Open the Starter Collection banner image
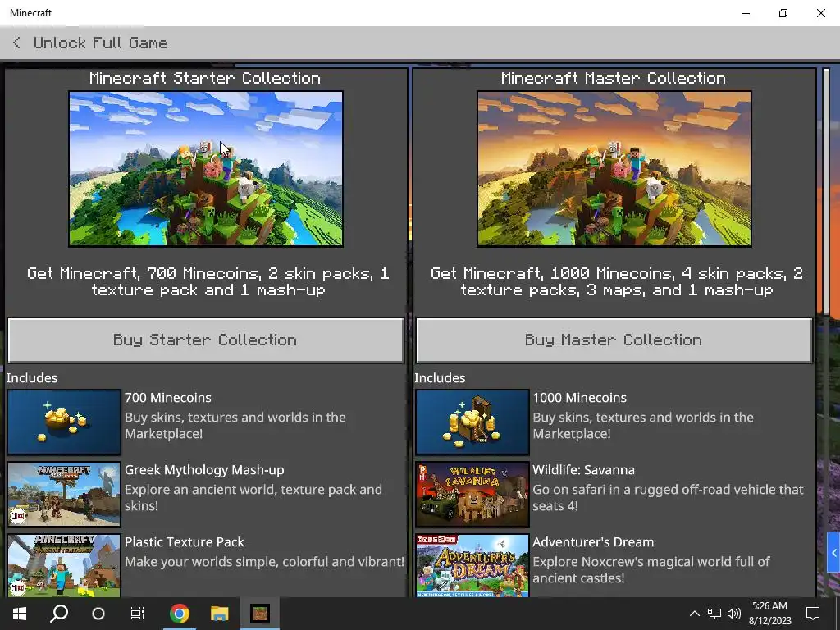The height and width of the screenshot is (630, 840). point(206,169)
